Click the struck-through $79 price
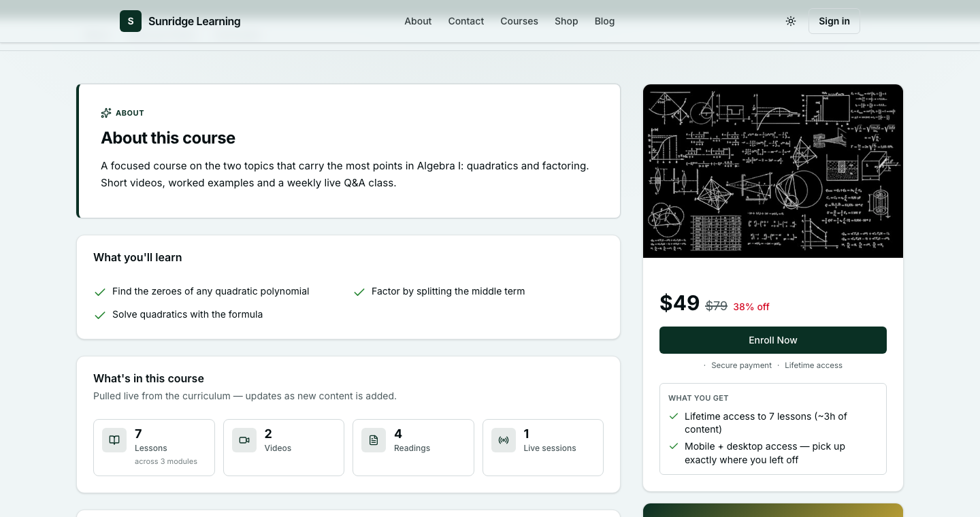This screenshot has height=517, width=980. [717, 306]
